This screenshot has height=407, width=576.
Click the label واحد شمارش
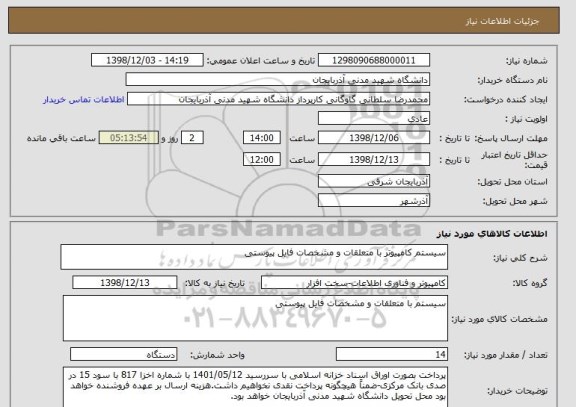tap(217, 355)
